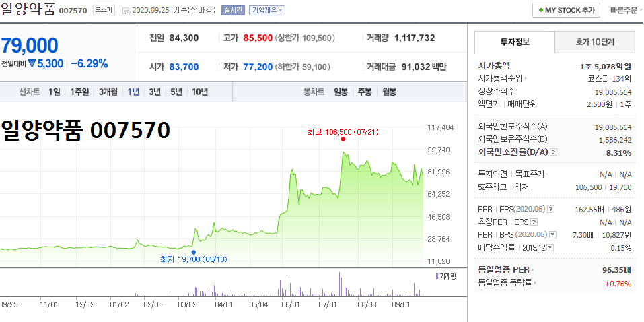This screenshot has height=322, width=644.
Task: Add stock with MY STOCK 추가 button
Action: (566, 10)
